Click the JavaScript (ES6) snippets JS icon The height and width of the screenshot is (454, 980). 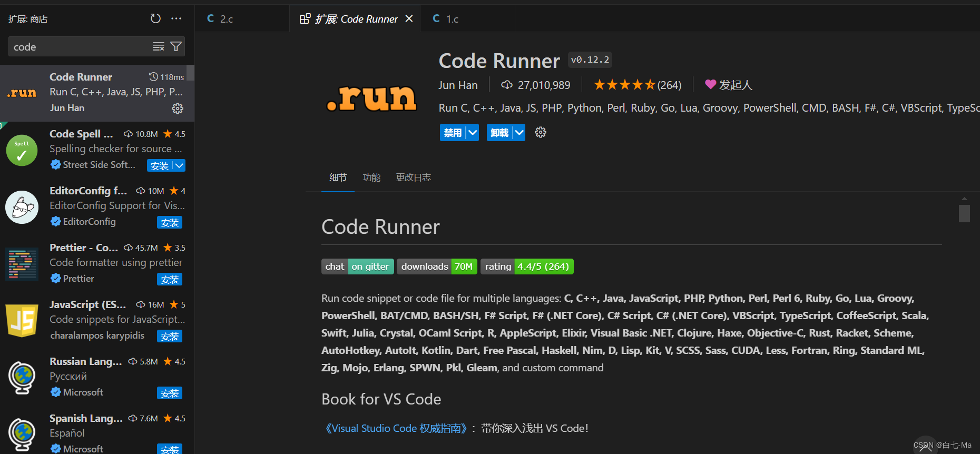[22, 321]
